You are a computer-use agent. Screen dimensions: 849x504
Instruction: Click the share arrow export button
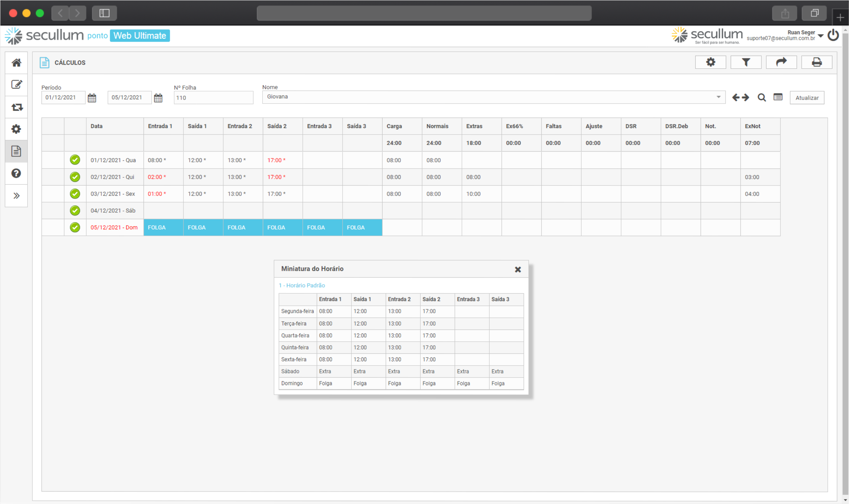[781, 62]
